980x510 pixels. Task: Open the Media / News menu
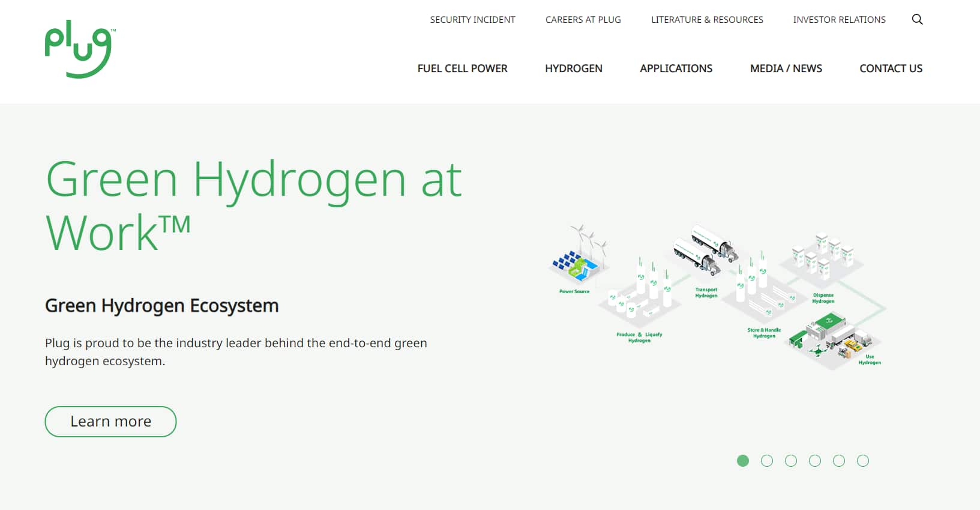tap(786, 68)
